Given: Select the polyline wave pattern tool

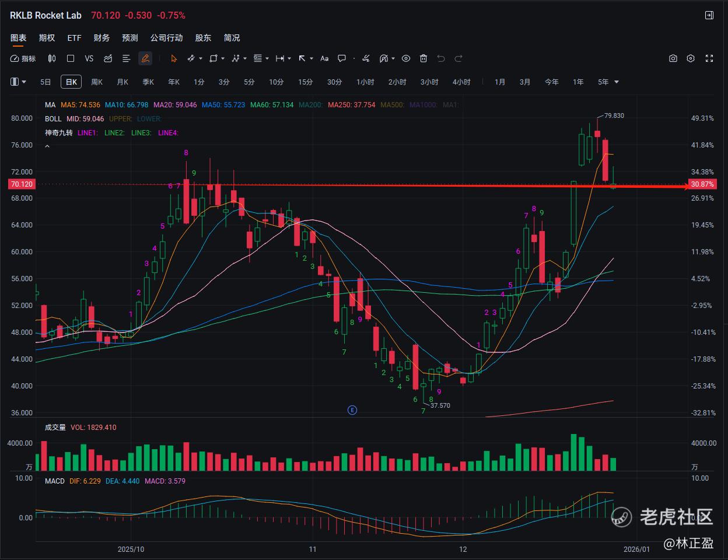Looking at the screenshot, I should tap(236, 58).
